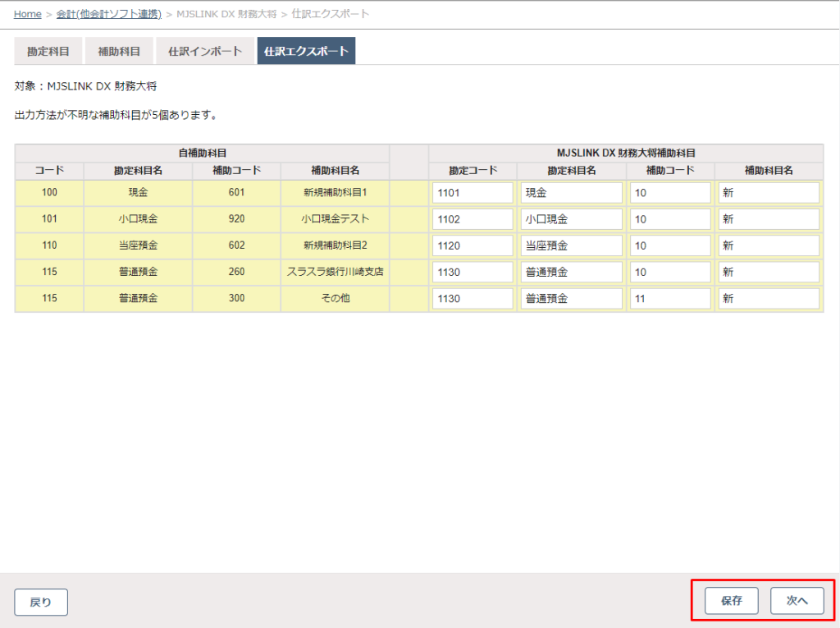Edit 補助科目名 field in その他 row
Screen dimensions: 840x628
pyautogui.click(x=769, y=299)
